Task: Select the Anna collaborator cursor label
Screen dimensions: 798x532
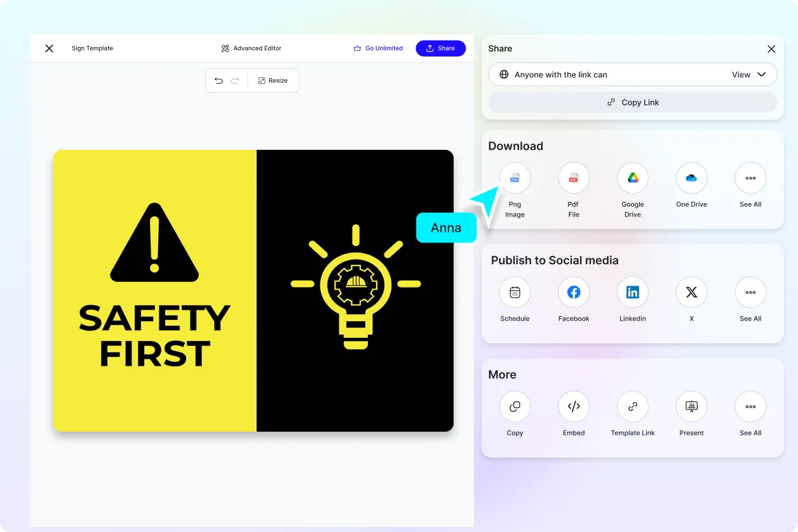Action: (x=446, y=227)
